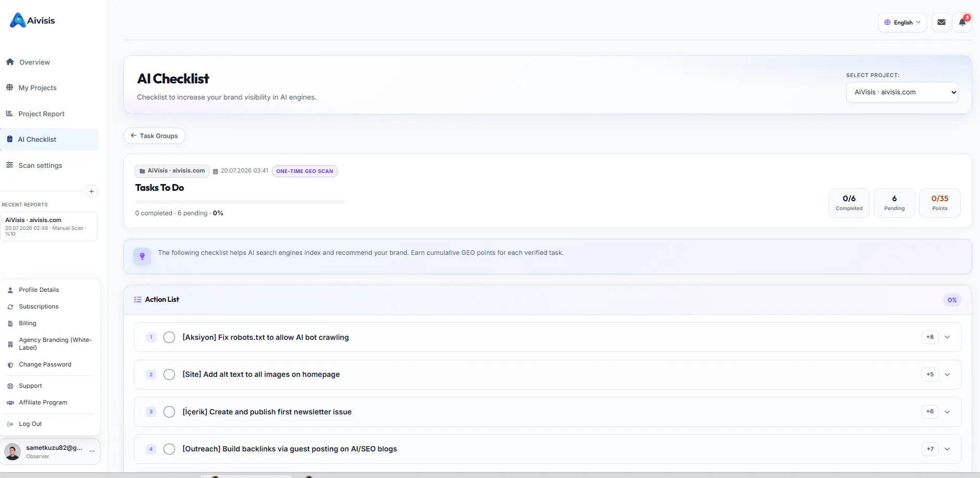
Task: Click the Agency Branding building icon
Action: tap(10, 344)
